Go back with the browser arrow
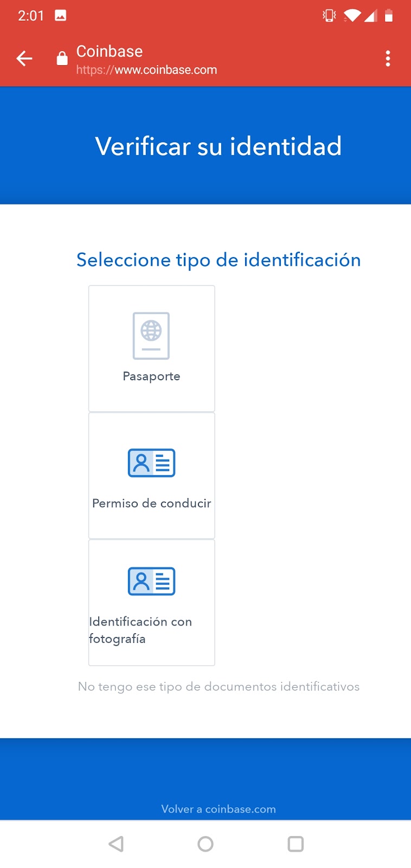The image size is (411, 868). (x=24, y=58)
